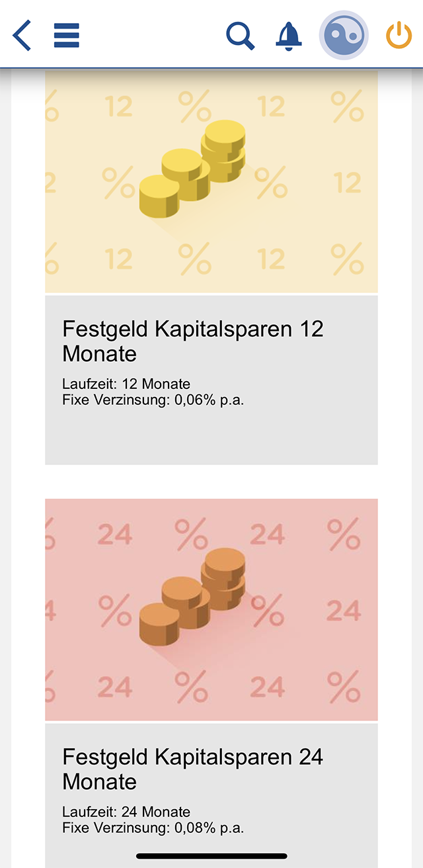Click the orange coin stack illustration
Viewport: 423px width, 868px height.
(x=192, y=597)
